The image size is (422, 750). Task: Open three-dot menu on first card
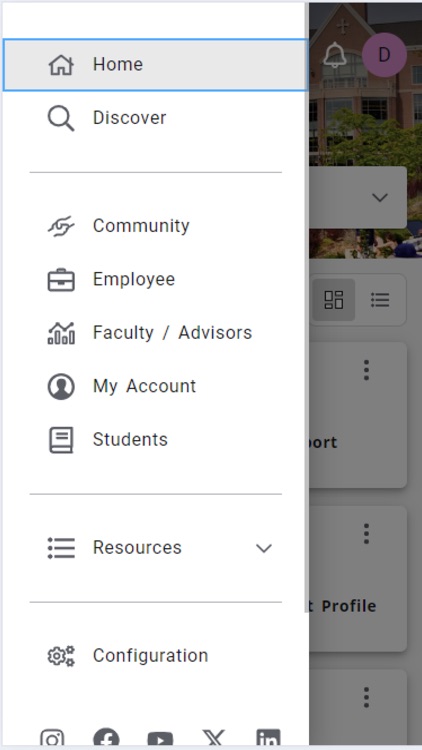click(366, 370)
